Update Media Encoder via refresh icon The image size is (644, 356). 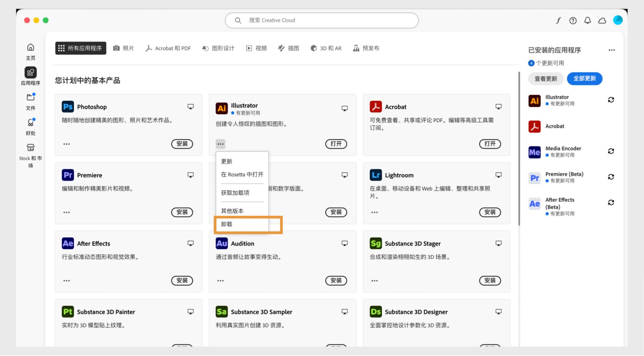611,151
